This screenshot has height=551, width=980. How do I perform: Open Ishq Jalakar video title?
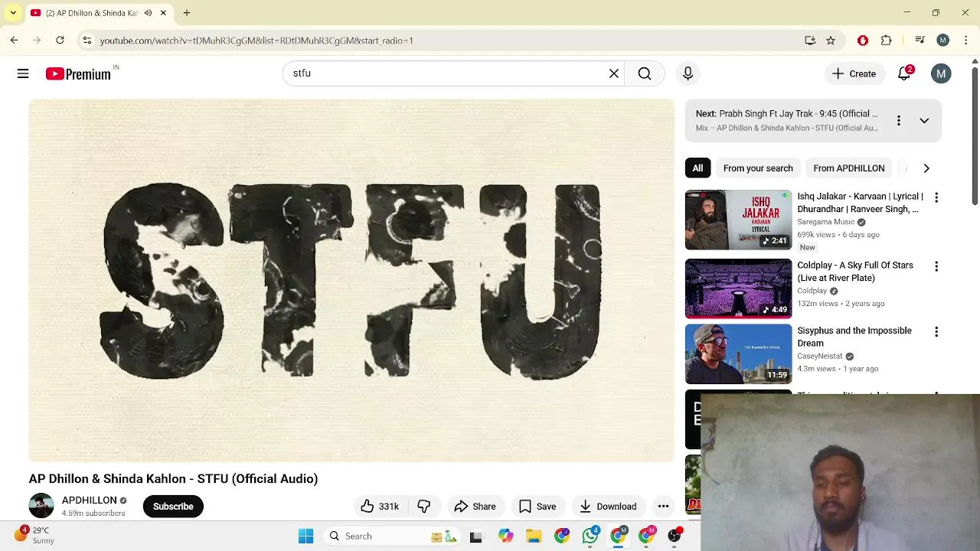pos(860,203)
